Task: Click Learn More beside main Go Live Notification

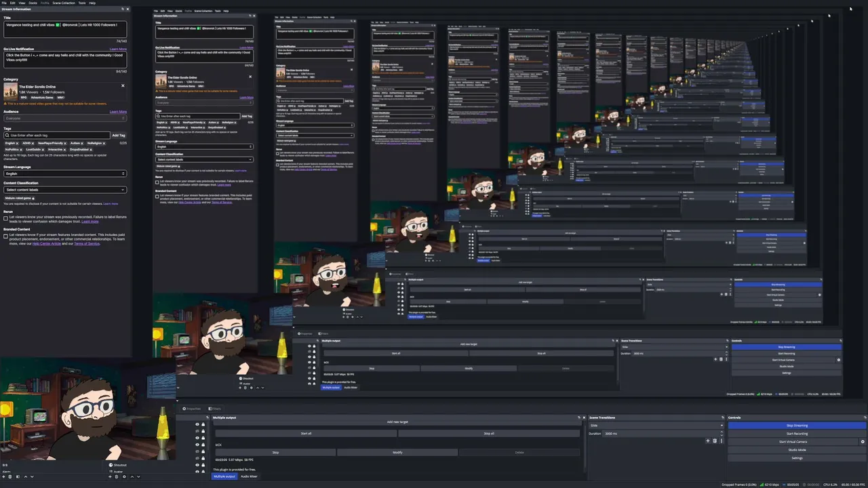Action: click(x=118, y=49)
